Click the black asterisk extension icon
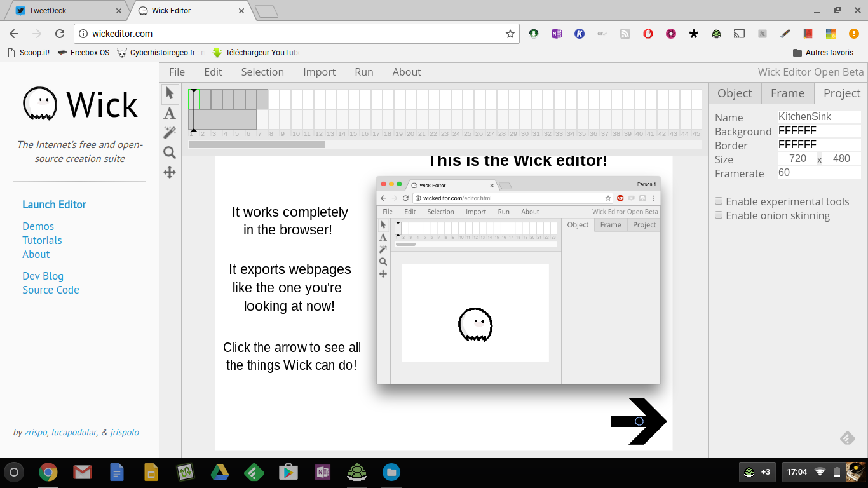 click(x=694, y=34)
